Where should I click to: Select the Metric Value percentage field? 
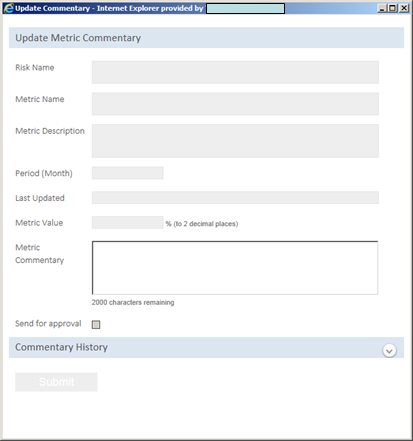click(128, 222)
